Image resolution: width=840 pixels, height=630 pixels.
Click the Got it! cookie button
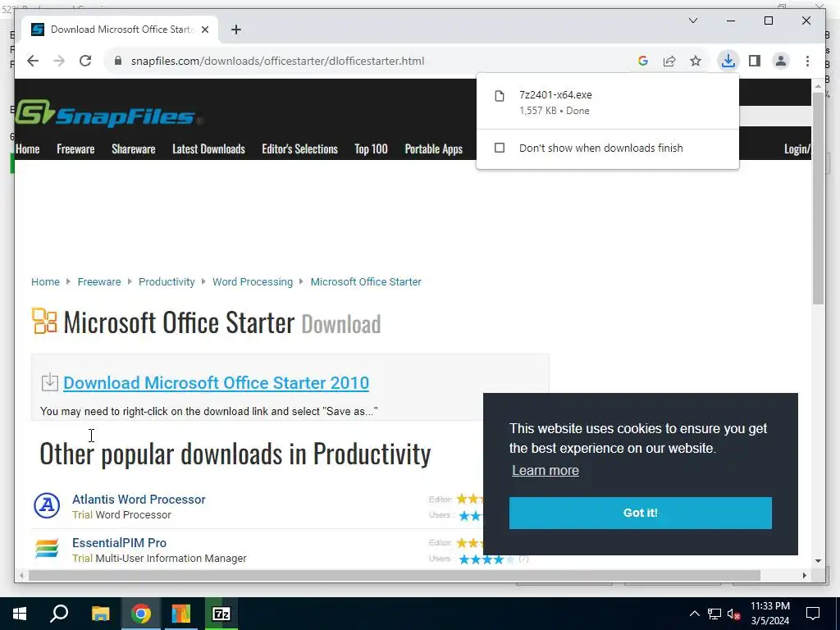tap(640, 513)
